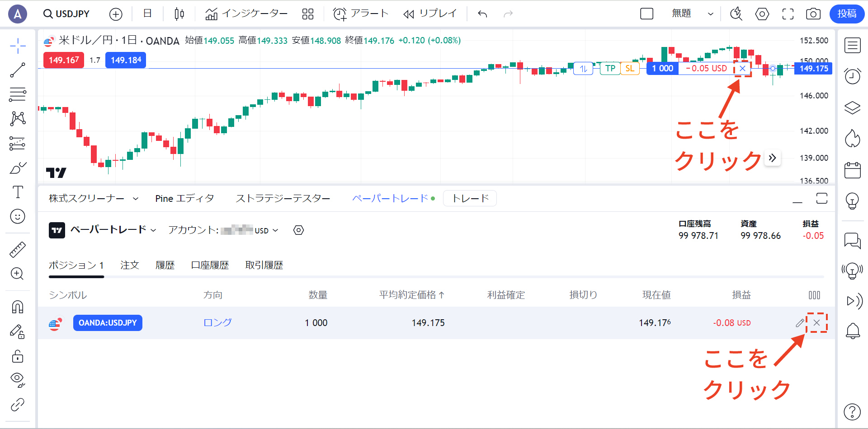Image resolution: width=868 pixels, height=429 pixels.
Task: Create an alert with アラート button
Action: 361,14
